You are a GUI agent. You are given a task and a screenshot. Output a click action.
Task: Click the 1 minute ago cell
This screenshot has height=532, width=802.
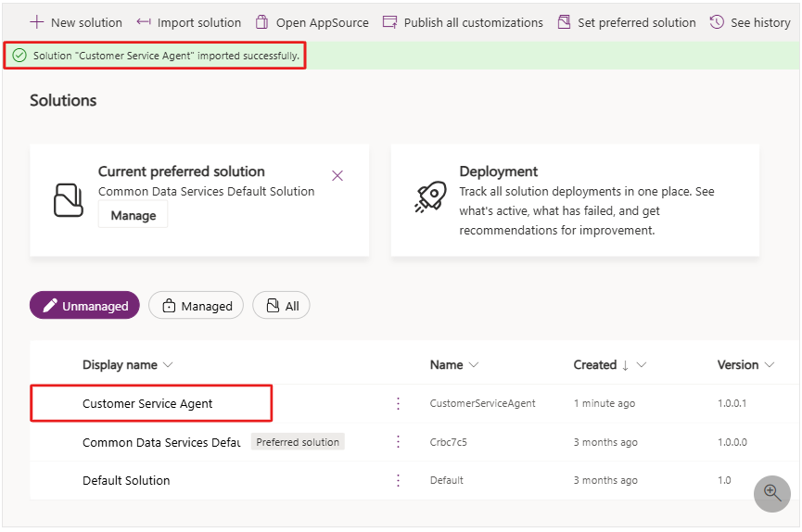point(605,403)
